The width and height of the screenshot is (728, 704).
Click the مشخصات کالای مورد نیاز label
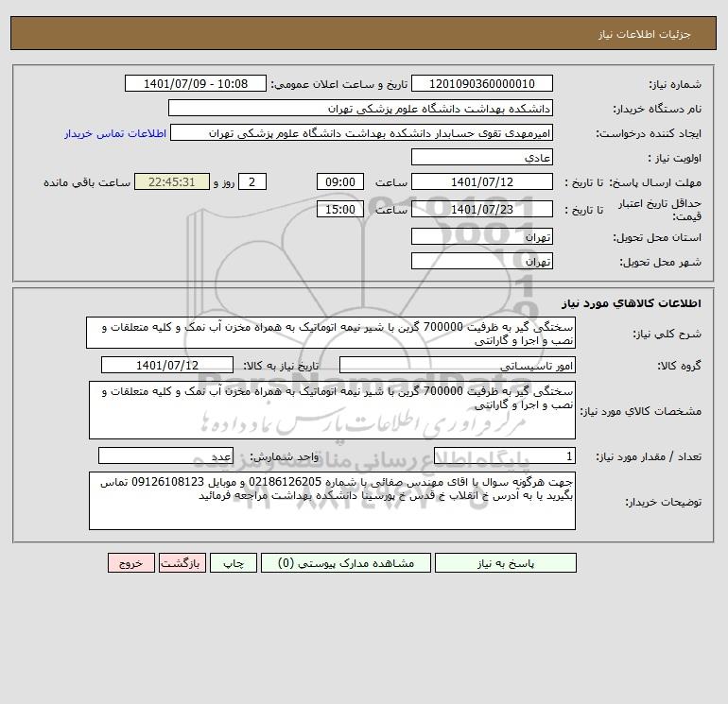pyautogui.click(x=641, y=411)
